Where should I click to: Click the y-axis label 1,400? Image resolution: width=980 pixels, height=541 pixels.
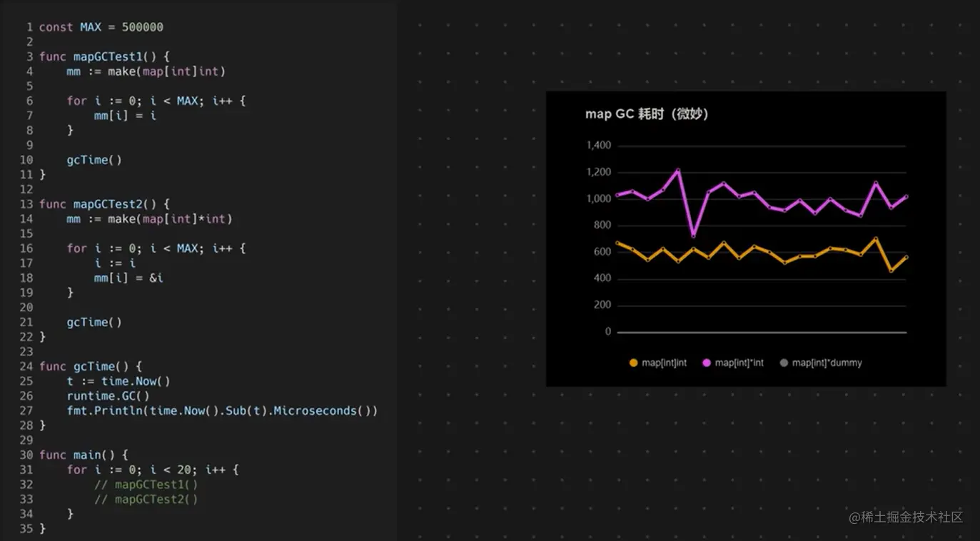(599, 146)
